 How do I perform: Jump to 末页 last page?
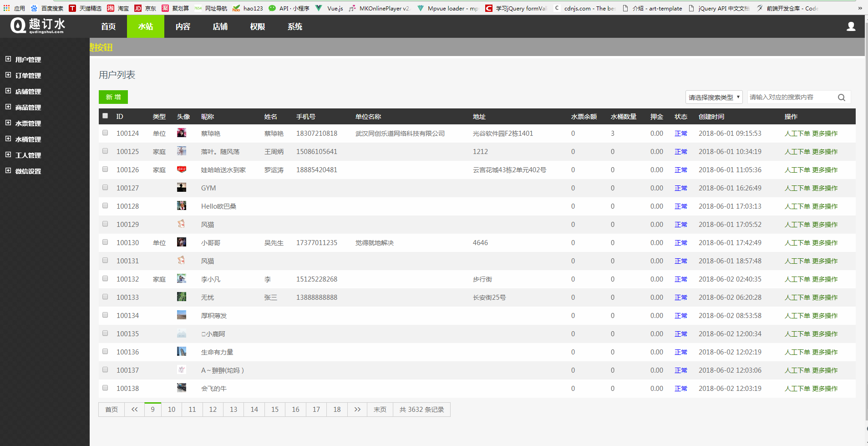point(380,410)
